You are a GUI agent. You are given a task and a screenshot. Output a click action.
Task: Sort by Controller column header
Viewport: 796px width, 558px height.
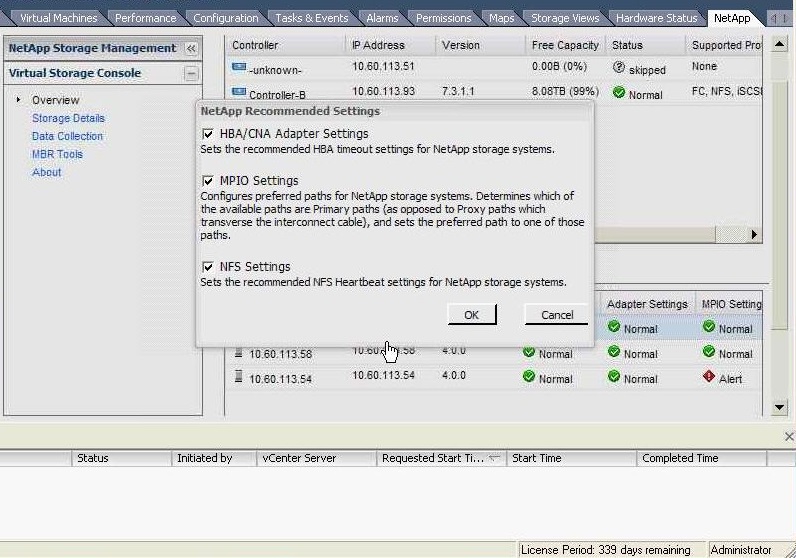tap(286, 45)
